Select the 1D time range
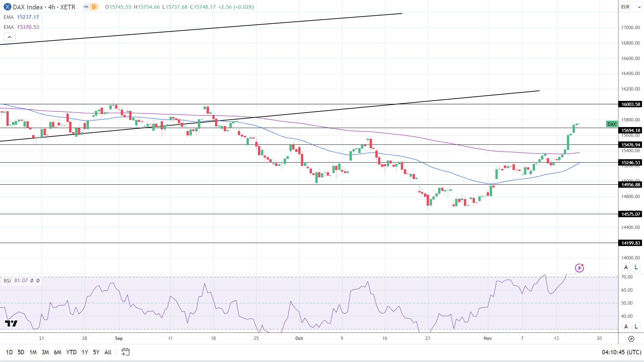The height and width of the screenshot is (362, 644). 9,352
